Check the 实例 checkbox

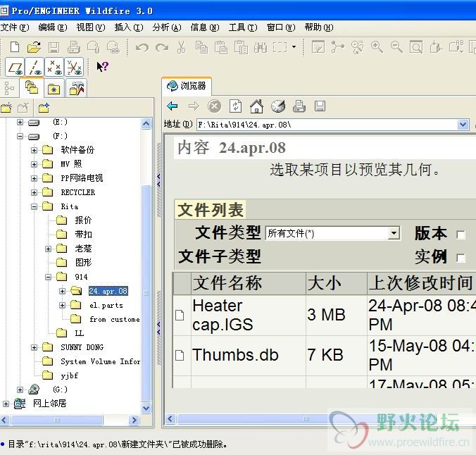click(x=461, y=258)
